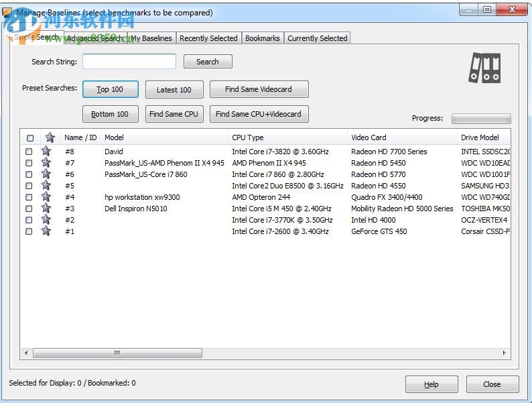Sort by the Name / ID column header
The width and height of the screenshot is (532, 403).
(81, 137)
